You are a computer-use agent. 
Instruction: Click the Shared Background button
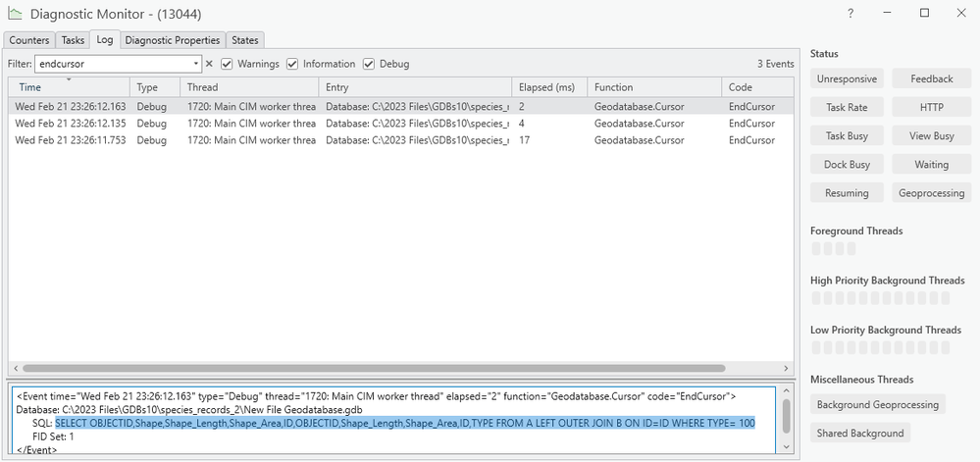click(860, 434)
